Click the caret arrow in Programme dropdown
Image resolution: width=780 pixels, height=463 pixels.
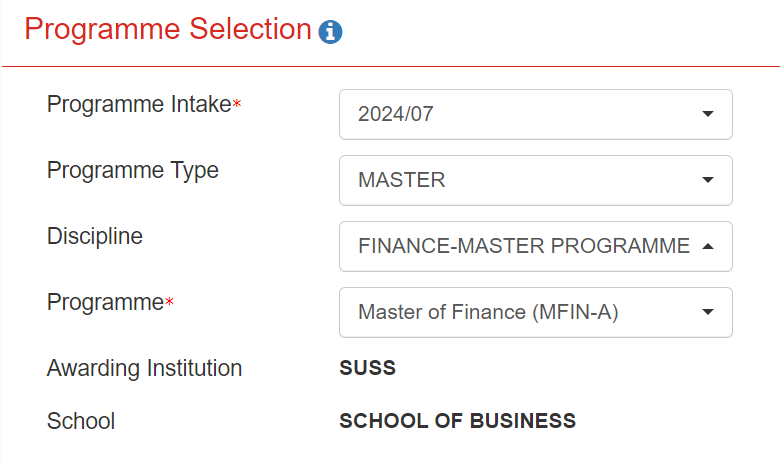tap(708, 312)
